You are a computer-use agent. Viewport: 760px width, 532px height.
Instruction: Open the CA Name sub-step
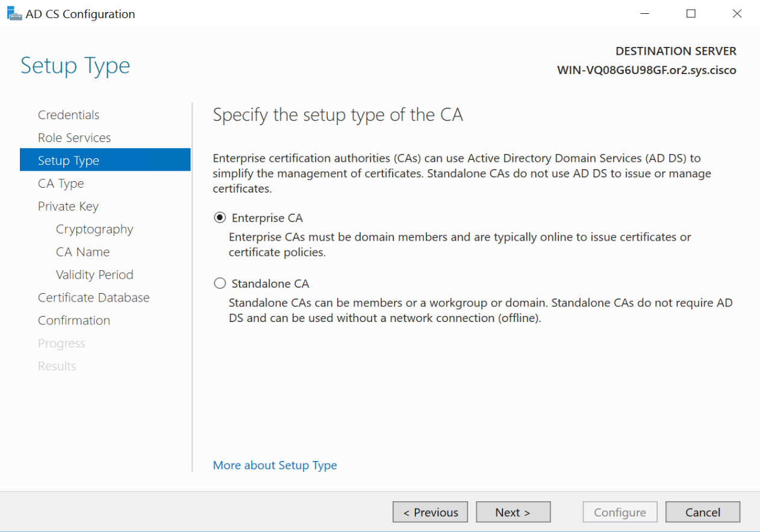coord(83,252)
